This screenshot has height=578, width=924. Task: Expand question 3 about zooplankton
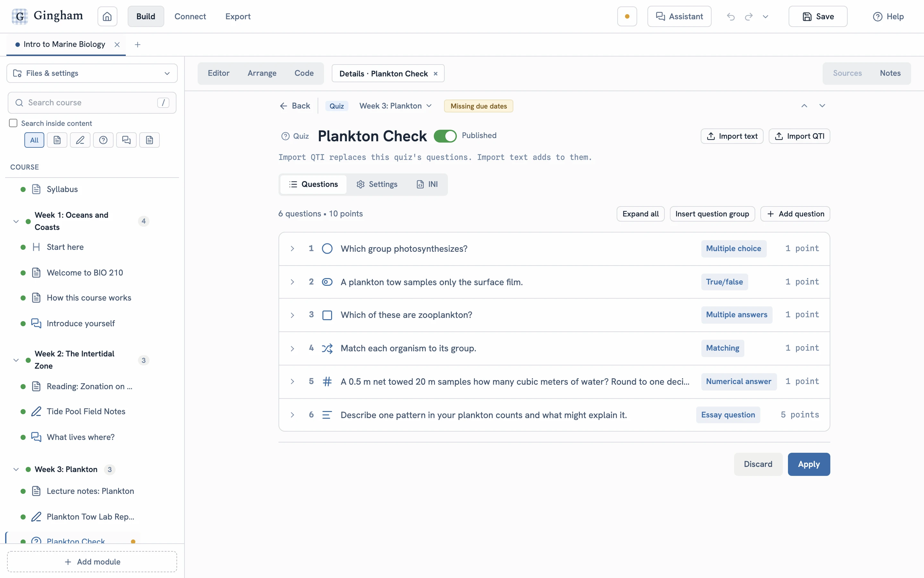tap(292, 315)
